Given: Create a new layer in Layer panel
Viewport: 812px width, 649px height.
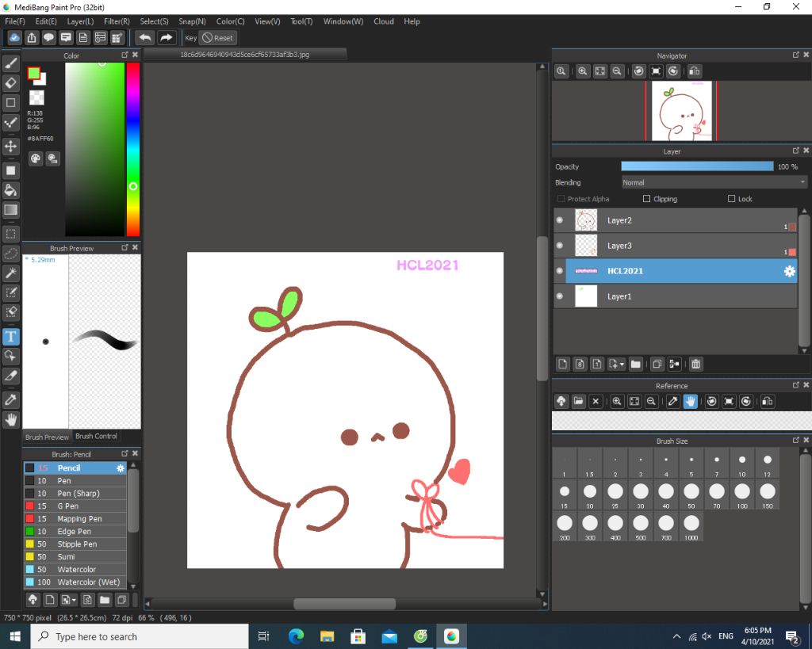Looking at the screenshot, I should tap(563, 365).
